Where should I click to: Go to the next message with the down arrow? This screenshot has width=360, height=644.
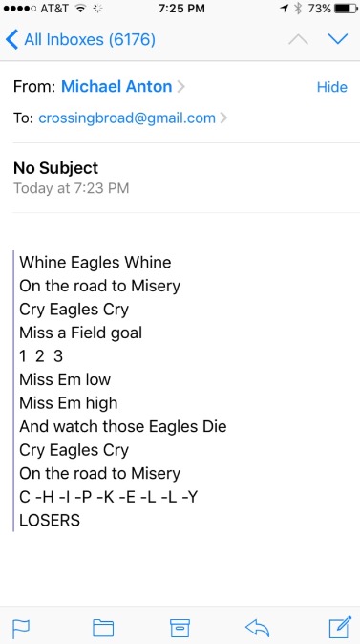point(338,39)
